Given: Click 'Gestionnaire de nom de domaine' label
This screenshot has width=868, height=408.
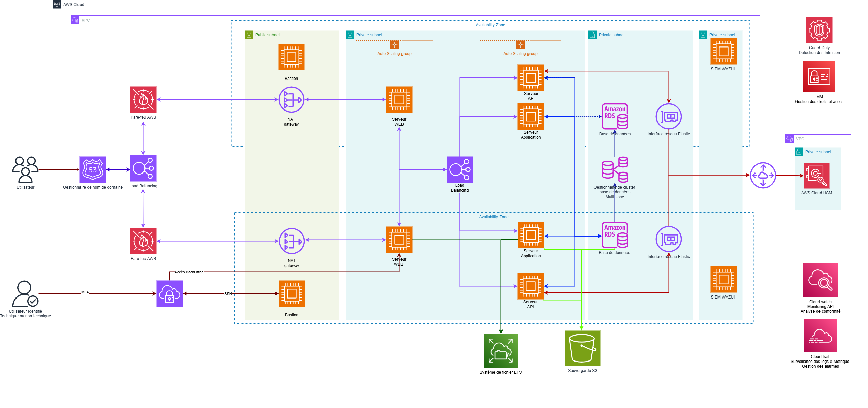Looking at the screenshot, I should coord(93,187).
